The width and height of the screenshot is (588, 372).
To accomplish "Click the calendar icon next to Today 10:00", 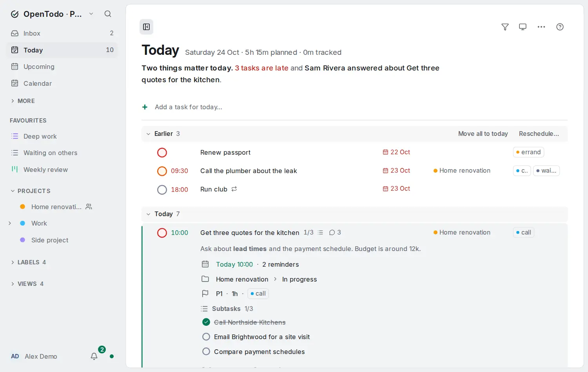I will 205,264.
